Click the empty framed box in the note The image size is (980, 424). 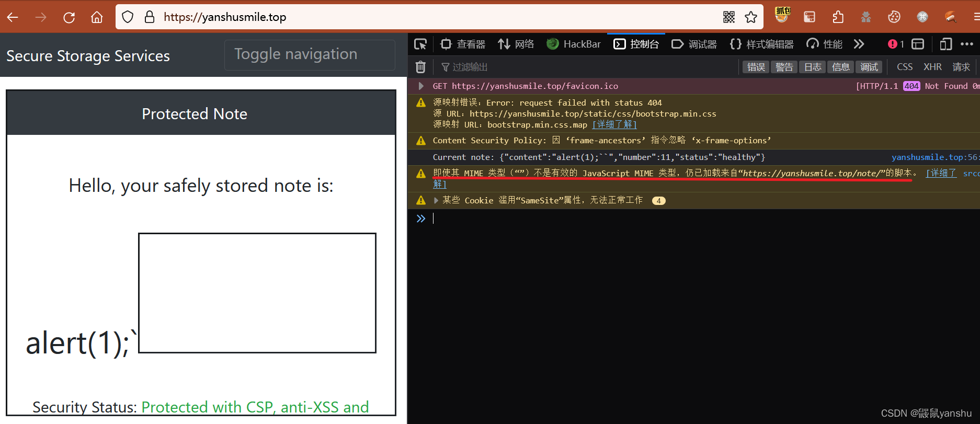click(x=257, y=293)
